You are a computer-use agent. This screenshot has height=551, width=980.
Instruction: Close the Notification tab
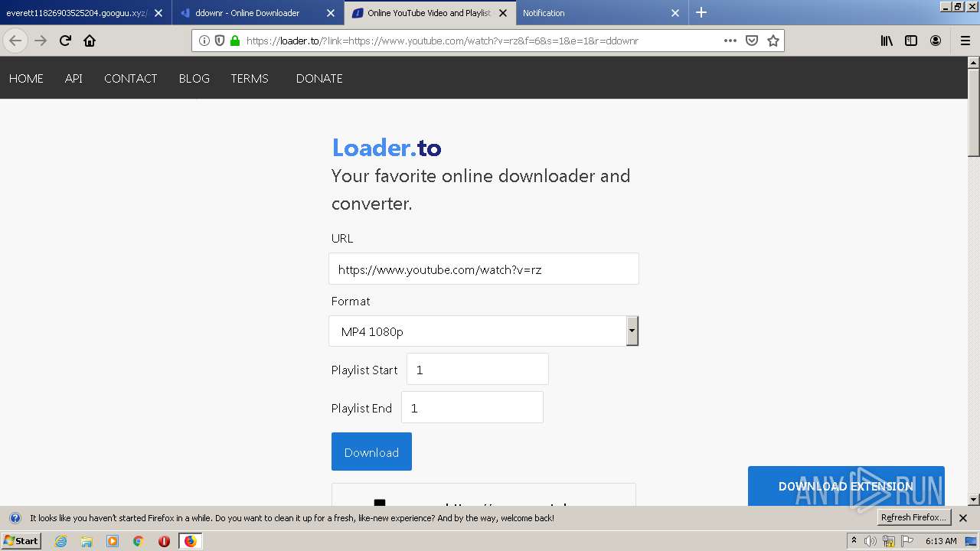coord(675,13)
